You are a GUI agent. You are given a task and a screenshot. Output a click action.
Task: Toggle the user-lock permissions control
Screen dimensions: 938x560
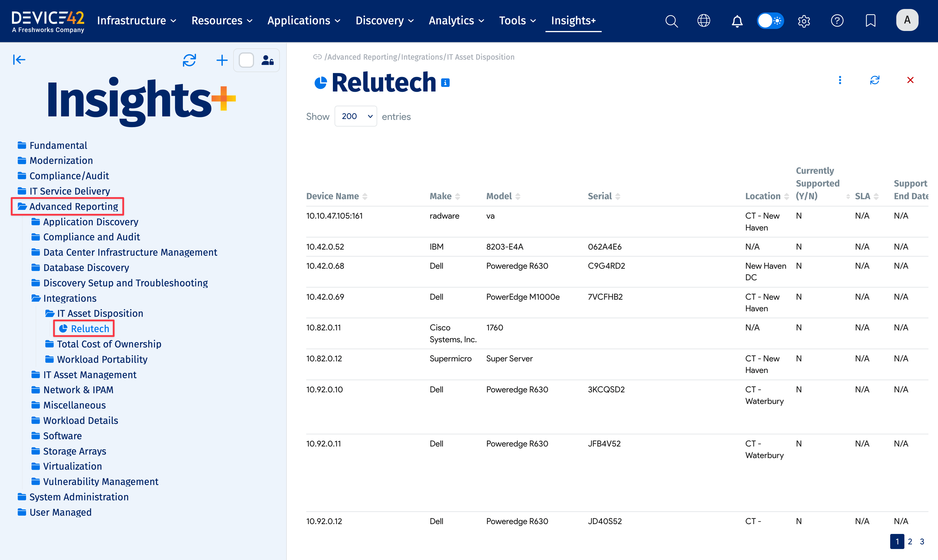[267, 60]
